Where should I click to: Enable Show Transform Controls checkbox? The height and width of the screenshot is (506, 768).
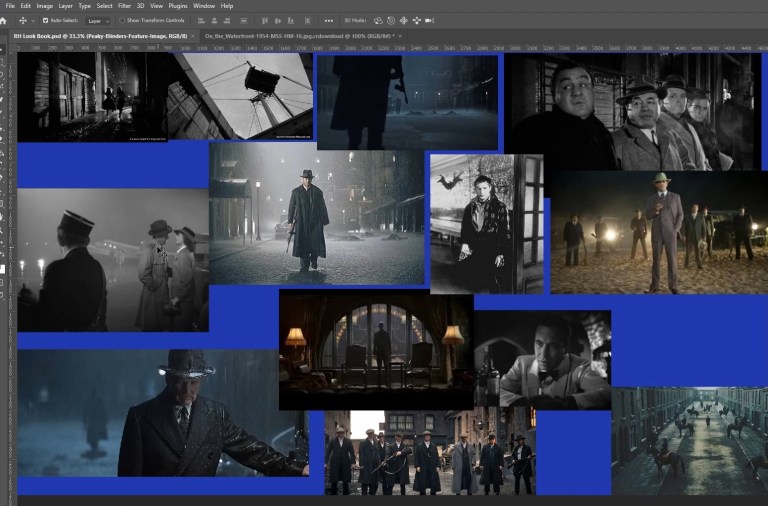pyautogui.click(x=123, y=20)
